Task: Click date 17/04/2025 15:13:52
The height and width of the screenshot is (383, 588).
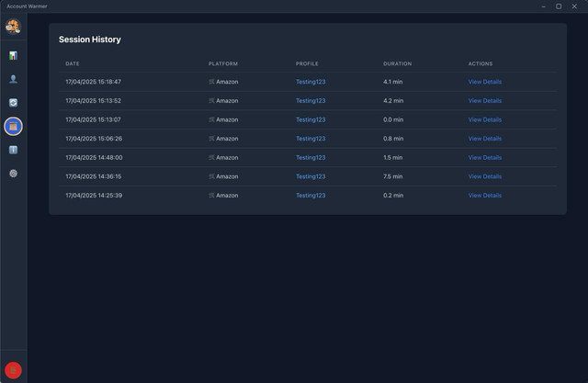Action: (94, 100)
